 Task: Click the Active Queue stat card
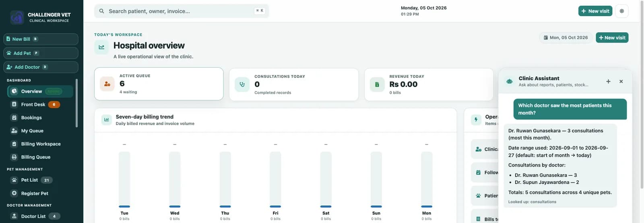159,84
